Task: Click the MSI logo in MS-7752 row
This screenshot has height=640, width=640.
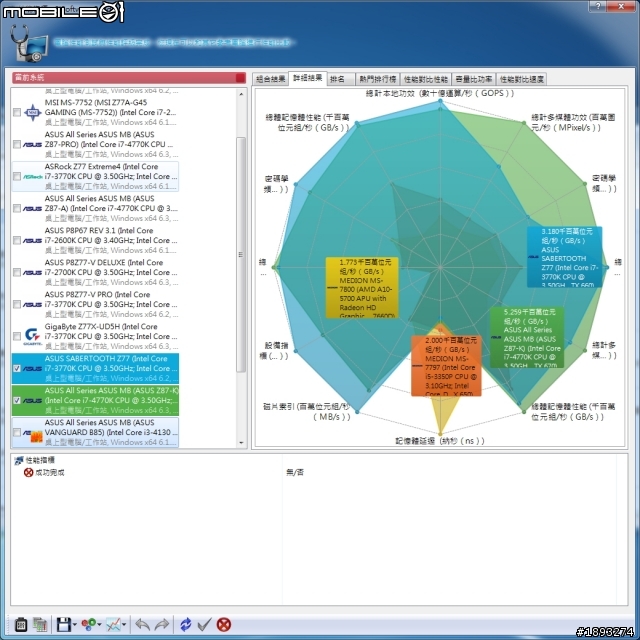Action: (33, 112)
